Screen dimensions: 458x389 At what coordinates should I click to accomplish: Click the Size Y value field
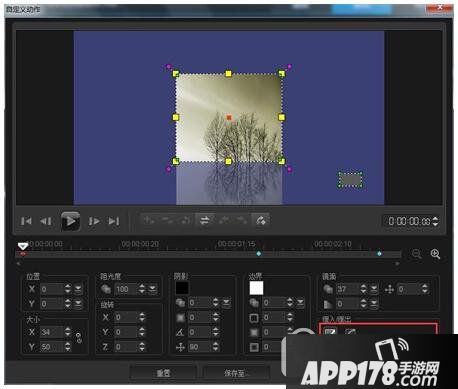pos(52,347)
